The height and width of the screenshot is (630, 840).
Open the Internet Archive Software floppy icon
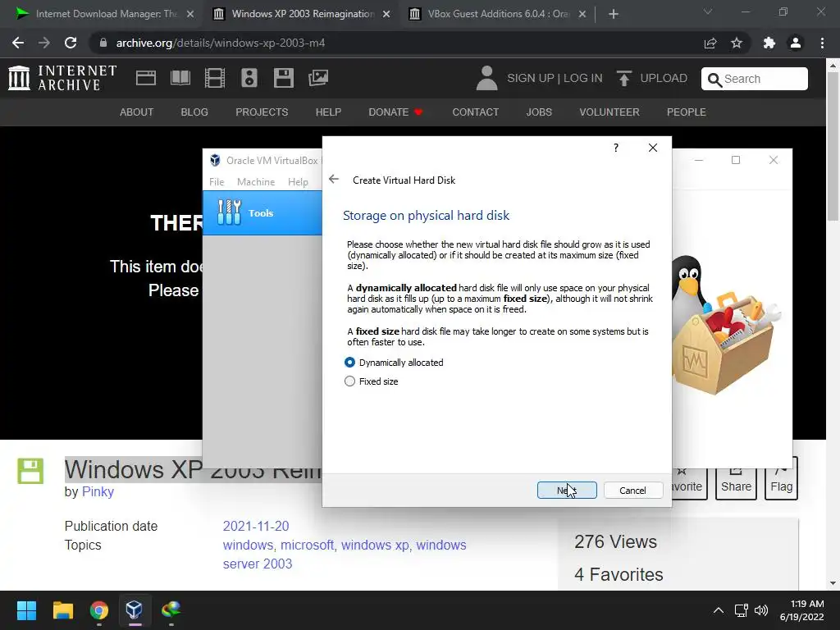point(283,78)
